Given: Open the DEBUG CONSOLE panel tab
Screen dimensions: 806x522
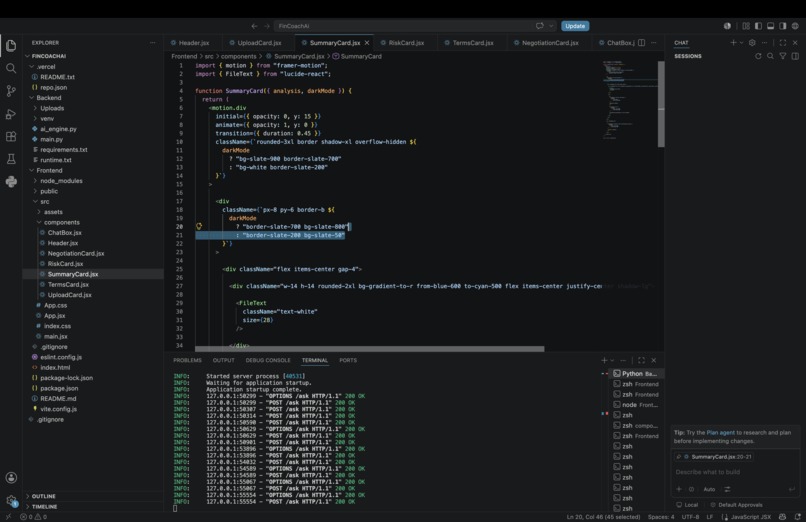Looking at the screenshot, I should point(268,360).
